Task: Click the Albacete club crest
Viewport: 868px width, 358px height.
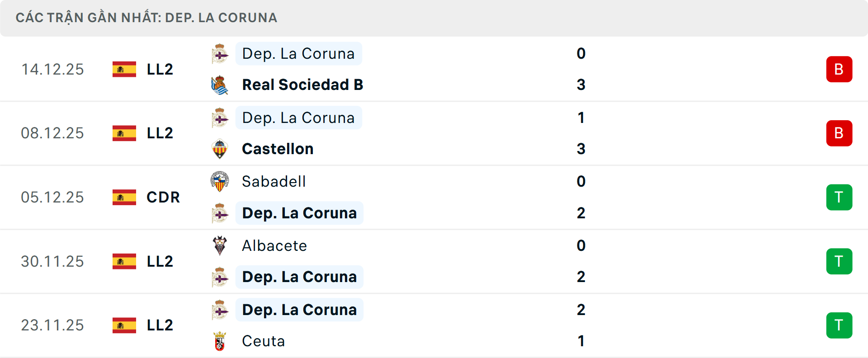Action: coord(220,246)
